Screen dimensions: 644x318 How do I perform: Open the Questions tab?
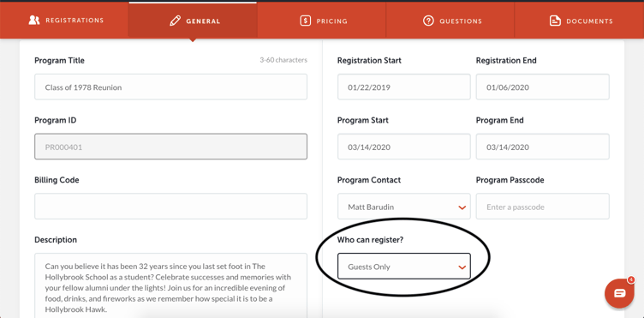click(450, 21)
